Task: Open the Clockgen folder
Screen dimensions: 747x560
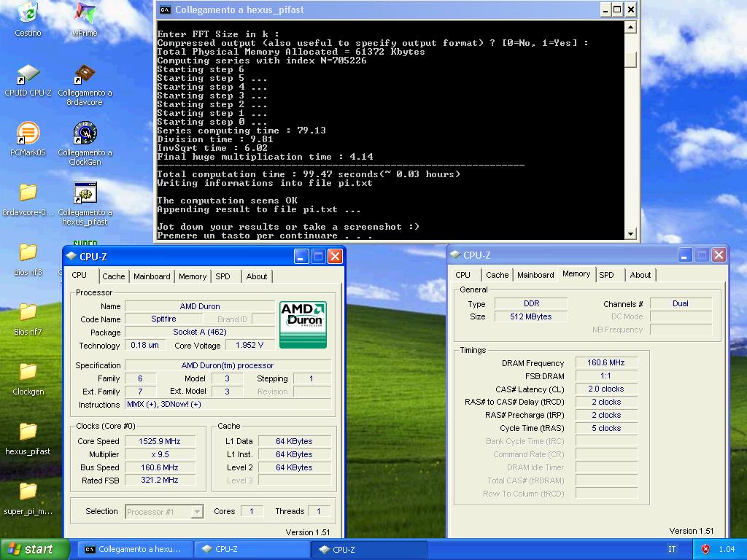Action: coord(28,378)
